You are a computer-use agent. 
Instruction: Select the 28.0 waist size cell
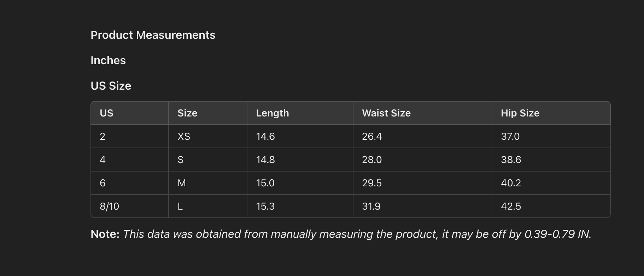pyautogui.click(x=372, y=160)
